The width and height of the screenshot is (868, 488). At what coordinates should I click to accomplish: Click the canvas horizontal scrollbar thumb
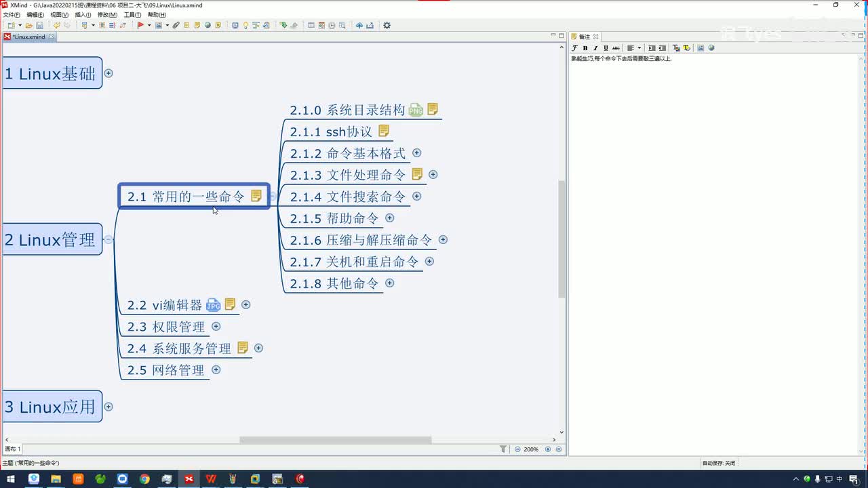click(x=336, y=440)
